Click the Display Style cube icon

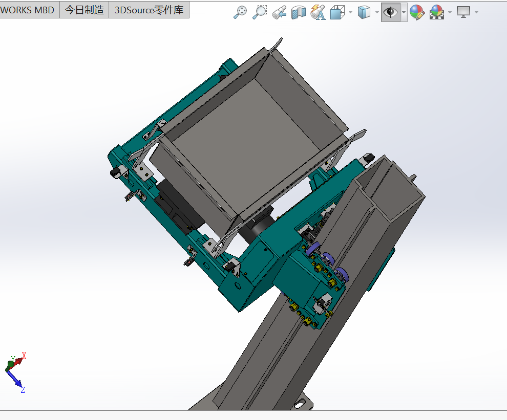tap(364, 12)
